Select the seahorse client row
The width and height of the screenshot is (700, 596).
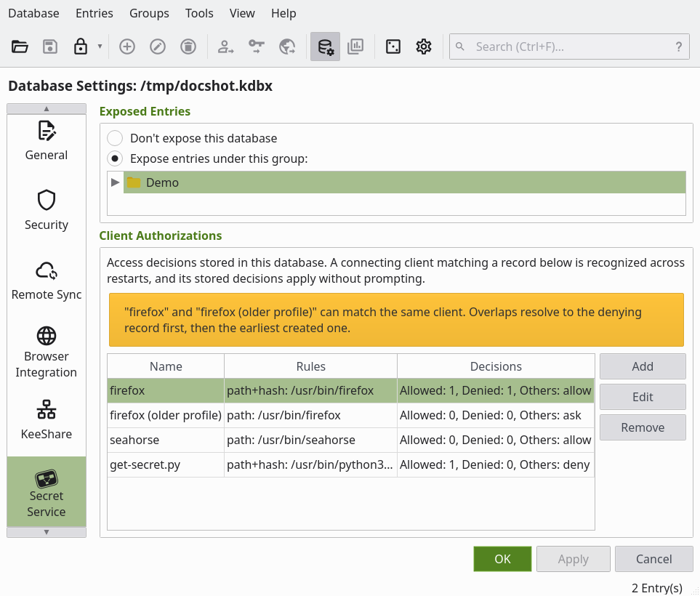click(x=351, y=440)
